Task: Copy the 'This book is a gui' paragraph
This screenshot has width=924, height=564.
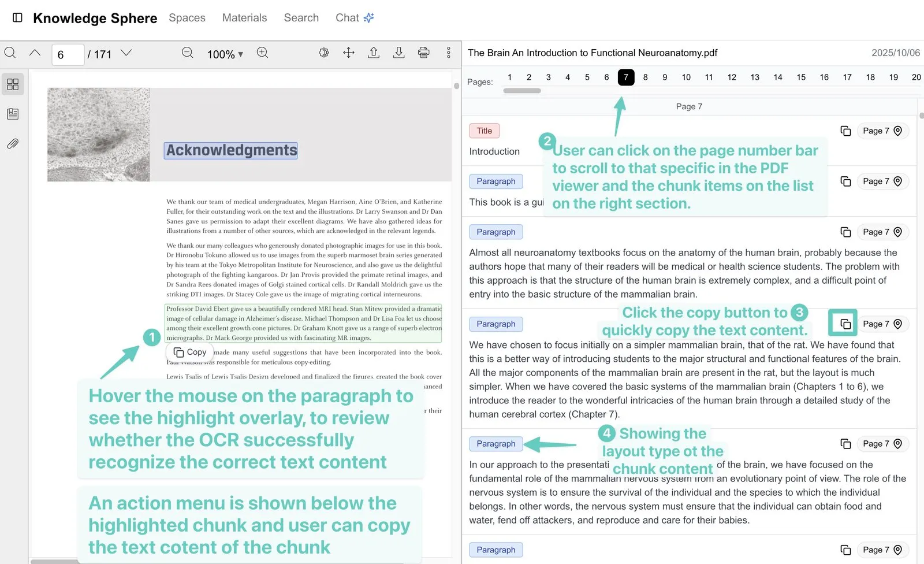Action: [845, 181]
